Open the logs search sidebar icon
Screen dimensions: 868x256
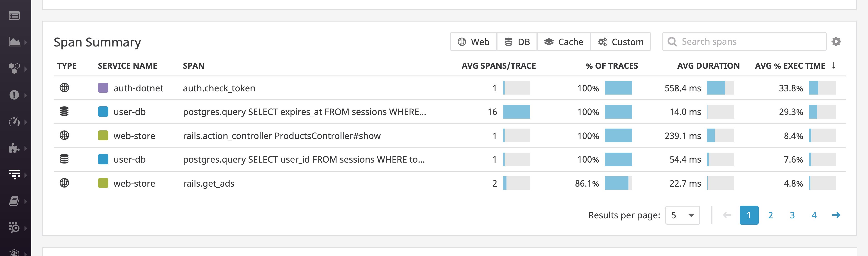coord(14,228)
